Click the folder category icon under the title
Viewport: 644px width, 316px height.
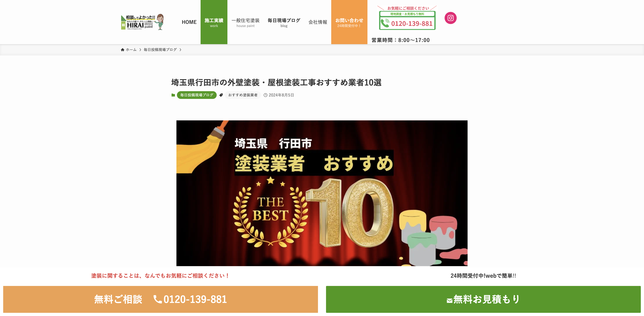(173, 95)
